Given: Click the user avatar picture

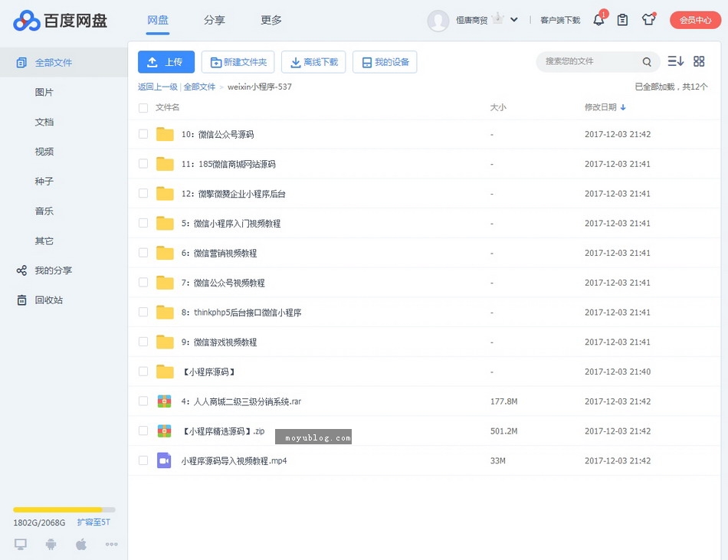Looking at the screenshot, I should [438, 21].
